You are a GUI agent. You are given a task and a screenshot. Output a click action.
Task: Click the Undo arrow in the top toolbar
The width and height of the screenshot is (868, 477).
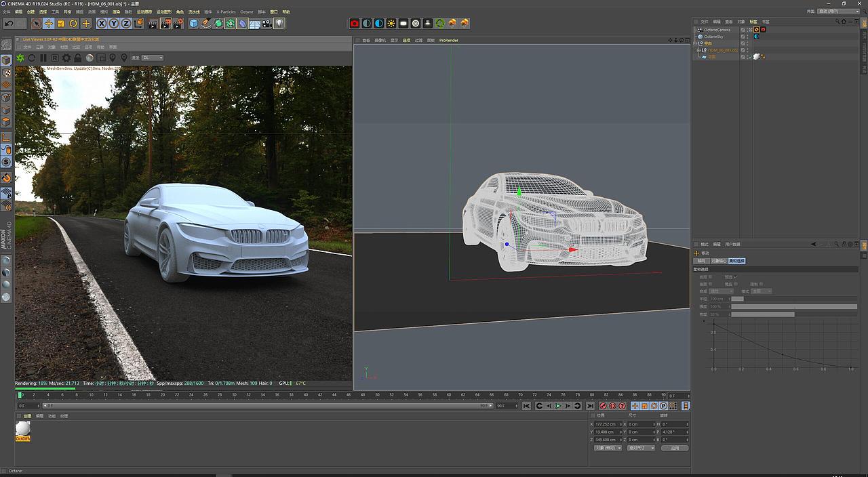9,23
